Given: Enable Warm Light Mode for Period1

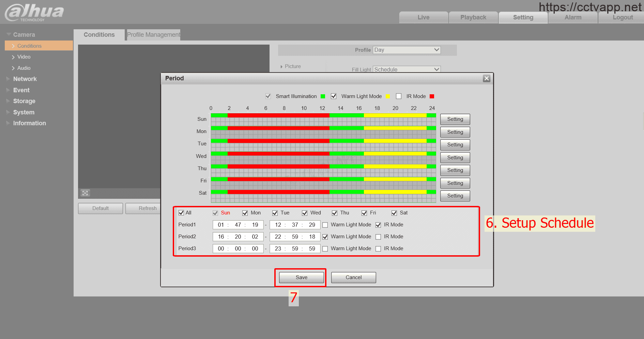Looking at the screenshot, I should 325,225.
